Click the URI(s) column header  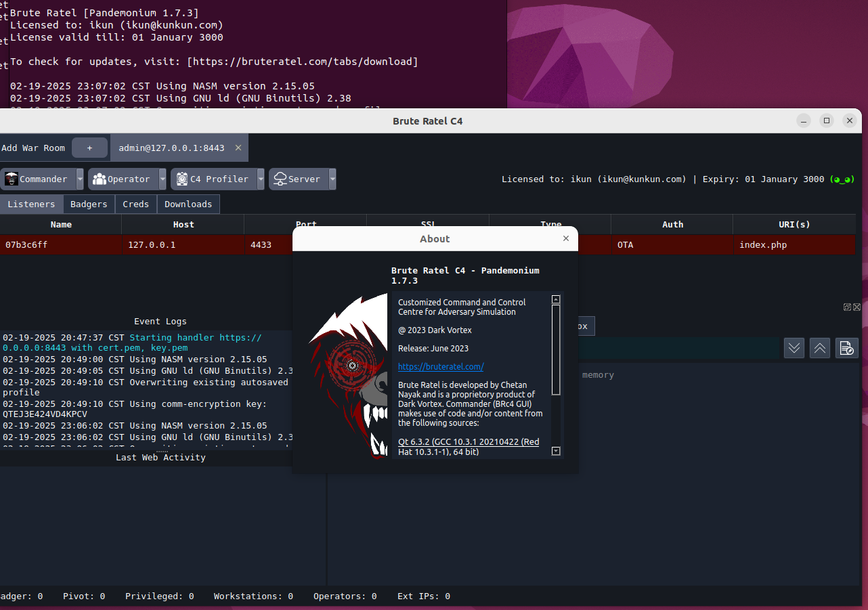pyautogui.click(x=794, y=225)
